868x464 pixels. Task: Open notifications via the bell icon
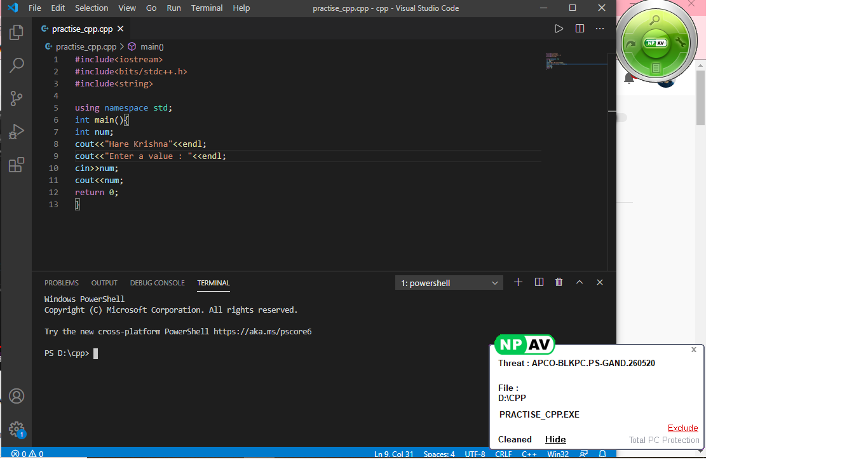click(x=602, y=453)
